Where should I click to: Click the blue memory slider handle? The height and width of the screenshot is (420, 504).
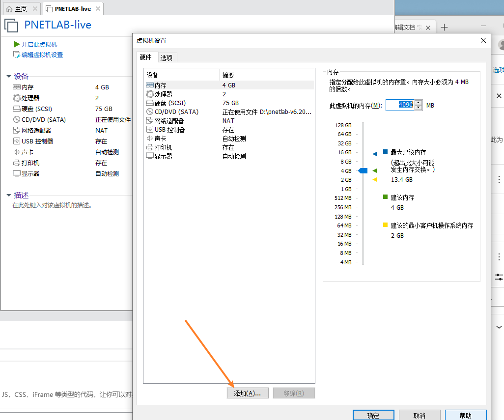coord(363,170)
